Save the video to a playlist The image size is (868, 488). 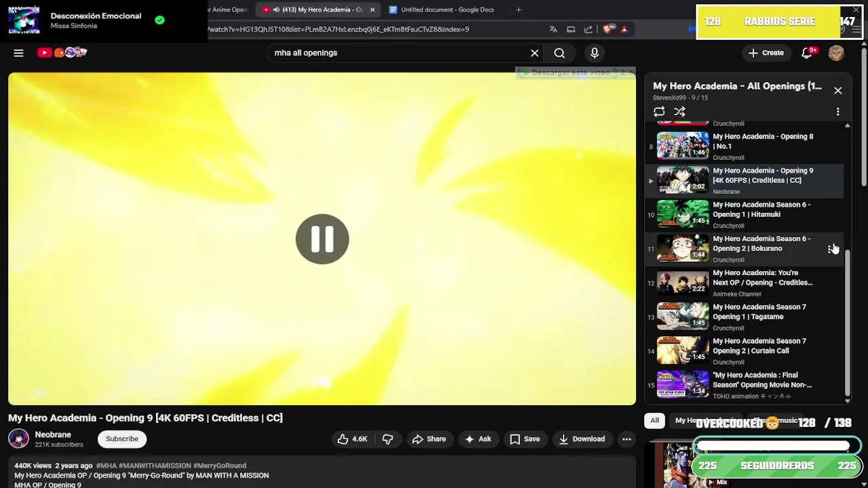525,439
